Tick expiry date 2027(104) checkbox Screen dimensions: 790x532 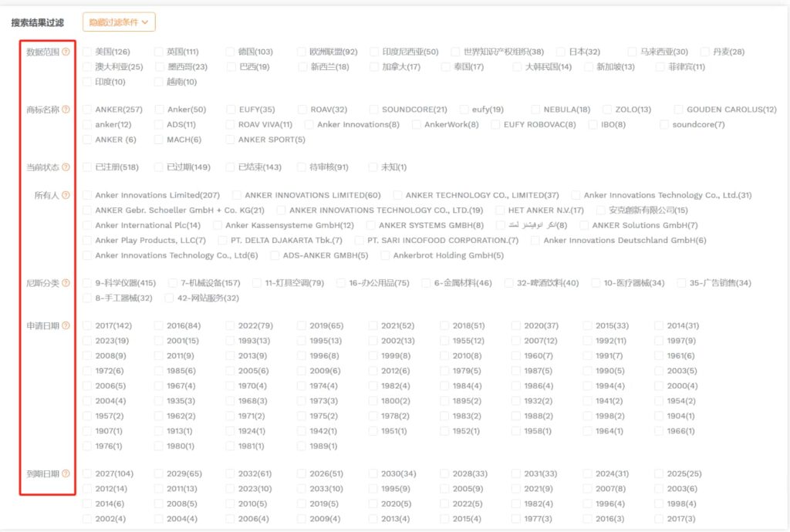(x=88, y=473)
